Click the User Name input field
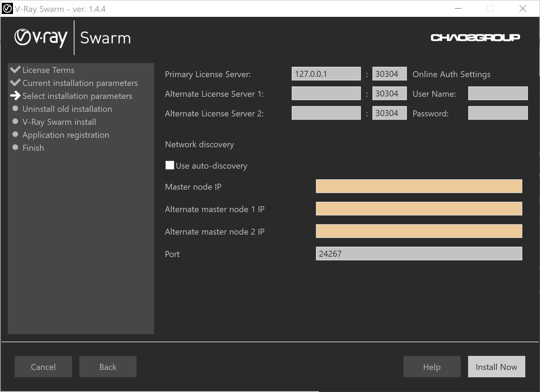Screen dimensions: 540x392 coord(498,93)
